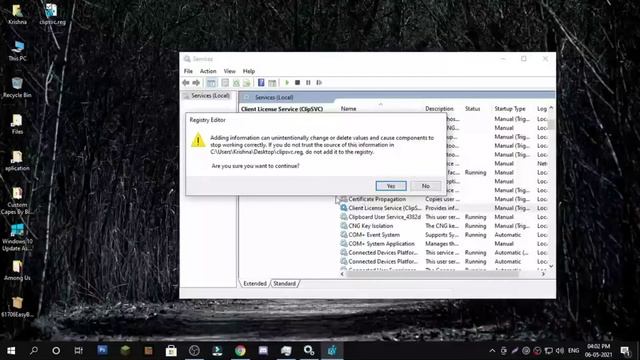
Task: Select the clipsvc.reg desktop file
Action: pos(52,14)
